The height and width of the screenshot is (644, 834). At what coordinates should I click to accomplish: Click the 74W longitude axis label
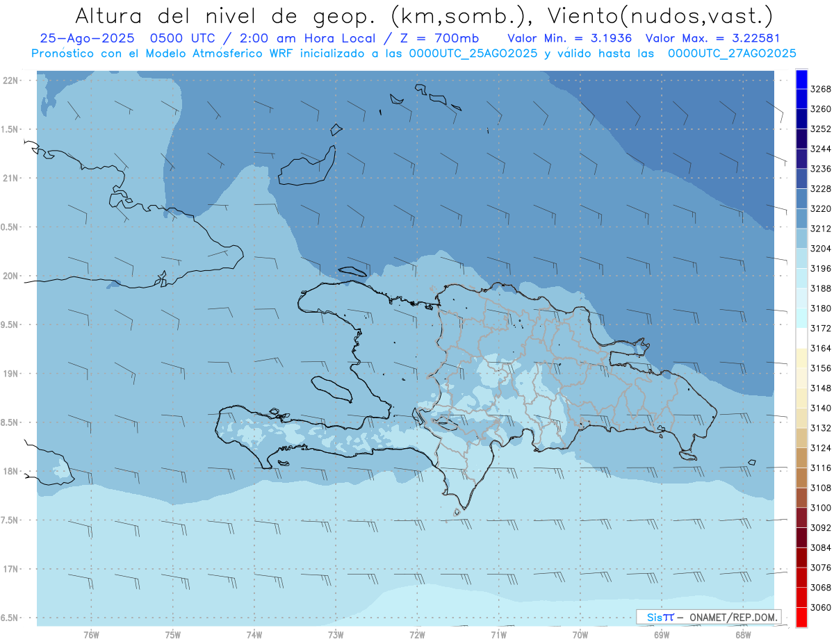(254, 634)
